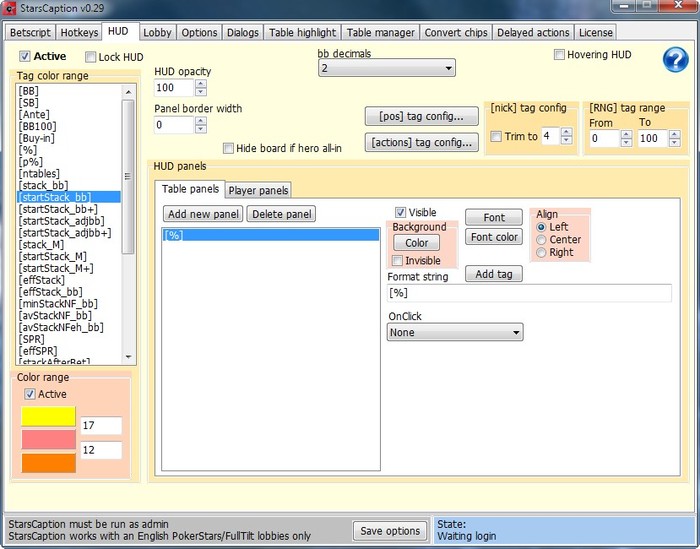Open the Font button
The image size is (700, 549).
(x=494, y=217)
